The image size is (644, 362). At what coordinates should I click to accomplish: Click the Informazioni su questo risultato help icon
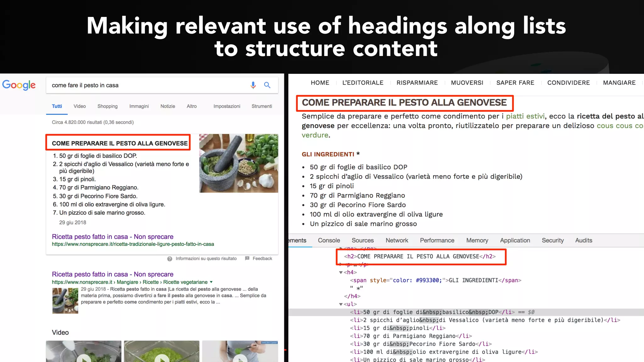tap(170, 259)
